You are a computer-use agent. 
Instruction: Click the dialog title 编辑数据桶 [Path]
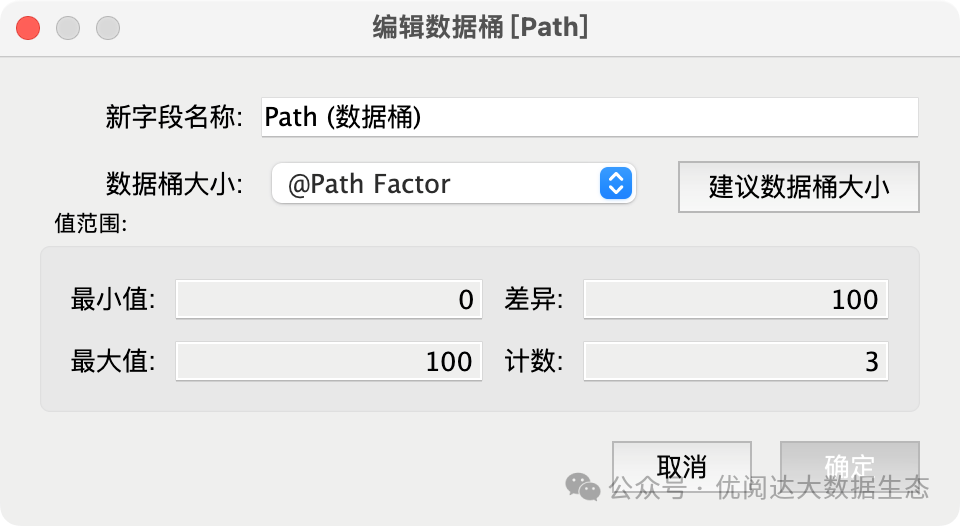tap(481, 28)
